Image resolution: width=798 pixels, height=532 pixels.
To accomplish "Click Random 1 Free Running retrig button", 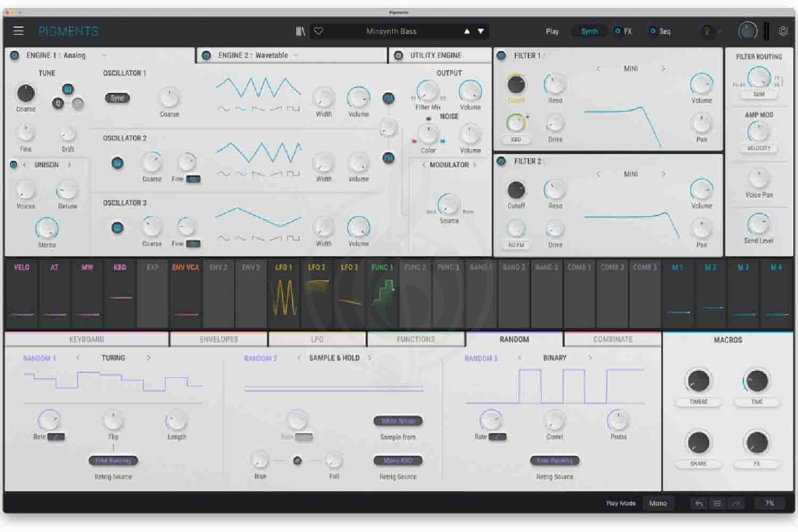I will tap(113, 461).
